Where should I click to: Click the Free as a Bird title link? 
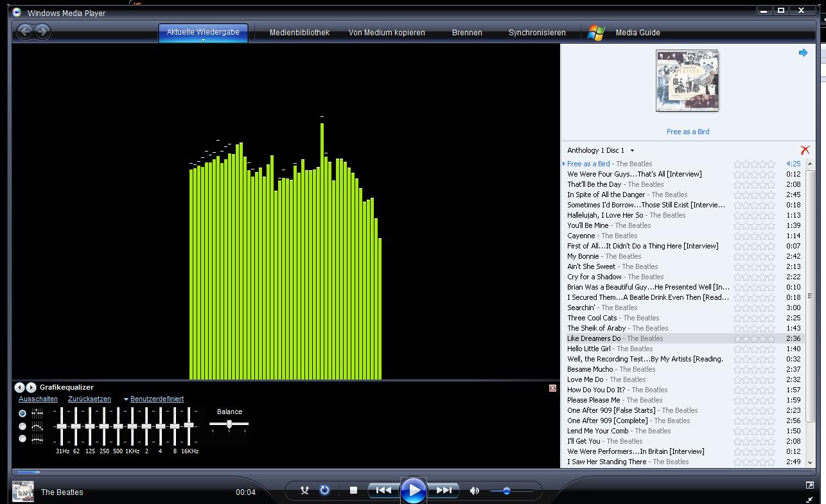point(688,132)
